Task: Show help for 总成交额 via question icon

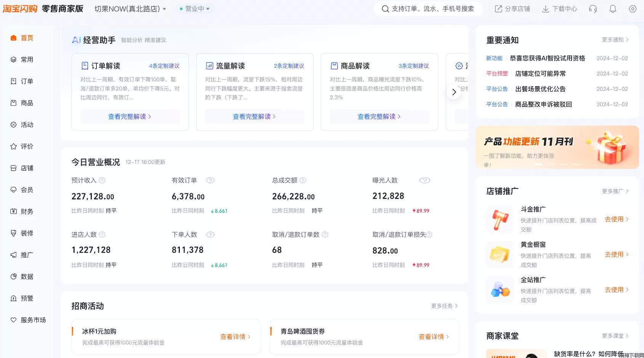Action: coord(303,180)
